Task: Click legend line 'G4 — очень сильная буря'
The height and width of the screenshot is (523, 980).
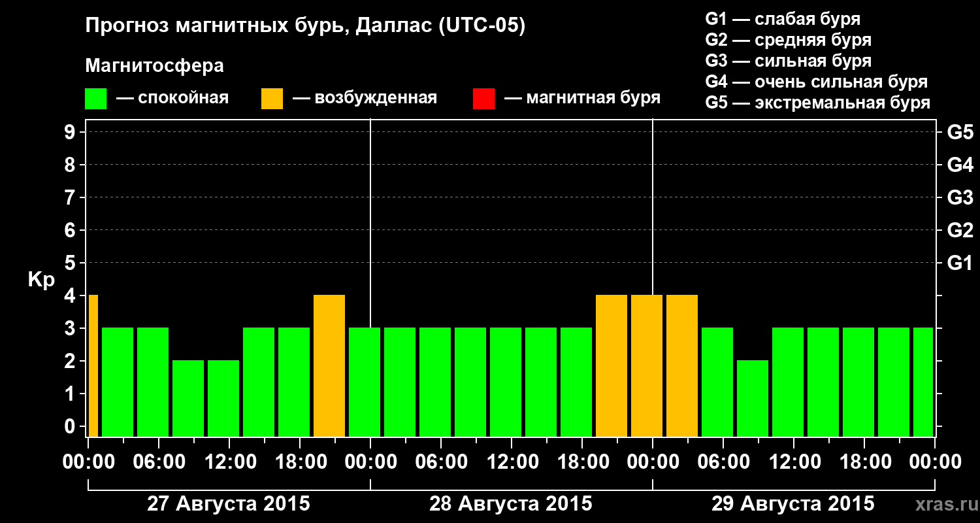Action: click(816, 82)
